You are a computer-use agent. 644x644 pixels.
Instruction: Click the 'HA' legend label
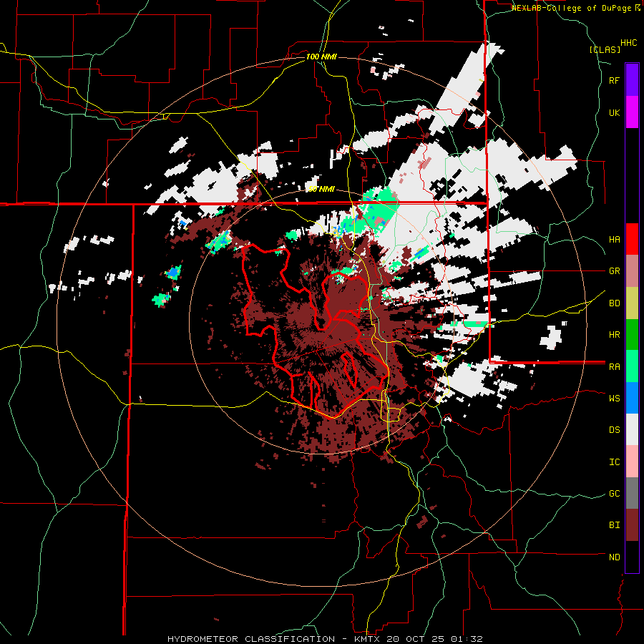[x=614, y=239]
